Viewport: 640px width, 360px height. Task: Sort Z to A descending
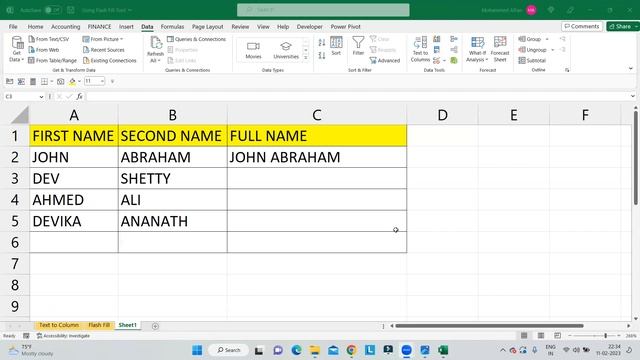click(322, 56)
